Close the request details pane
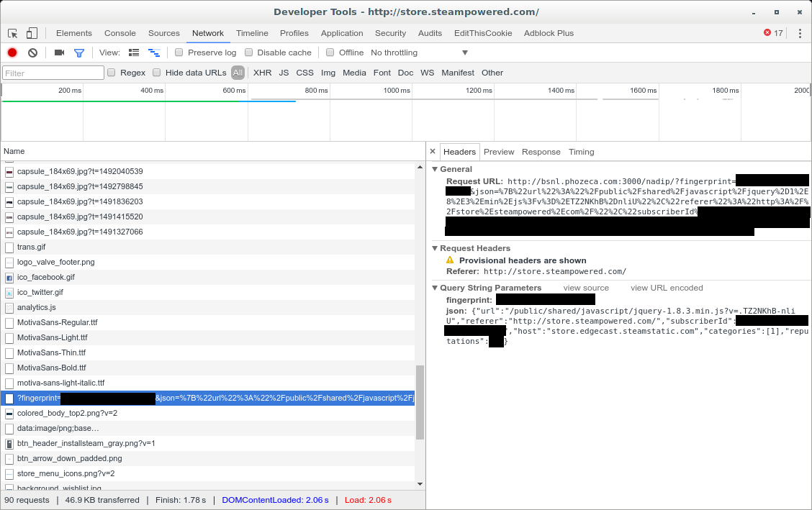 click(432, 152)
